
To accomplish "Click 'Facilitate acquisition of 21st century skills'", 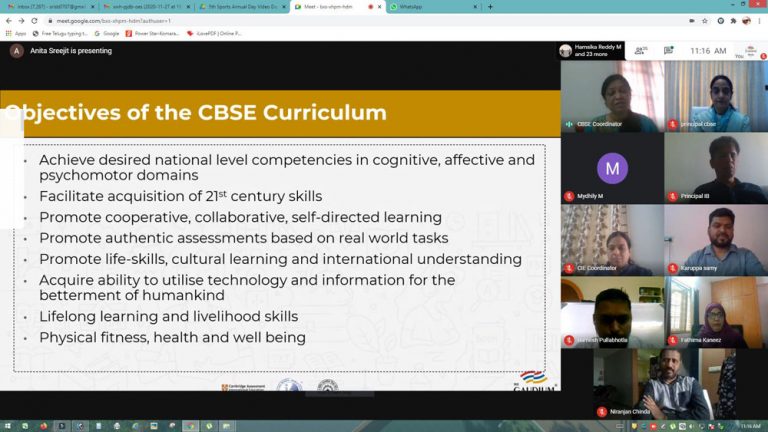I will pyautogui.click(x=180, y=196).
